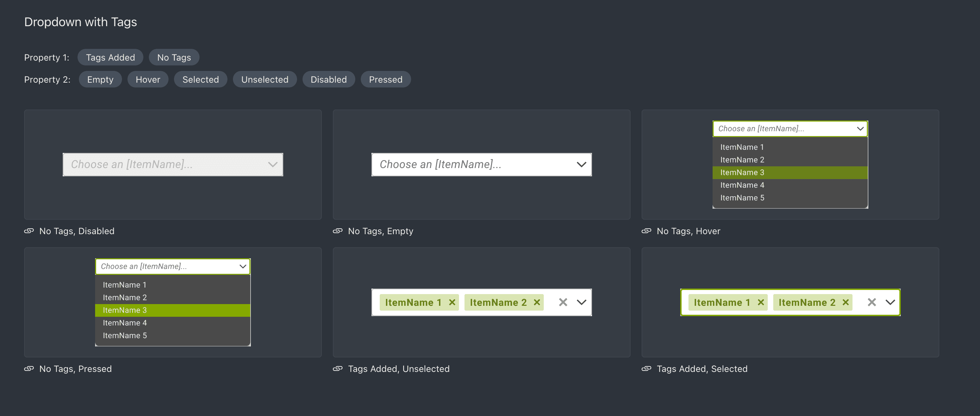Clear all tags in Unselected dropdown
Image resolution: width=980 pixels, height=416 pixels.
(563, 302)
